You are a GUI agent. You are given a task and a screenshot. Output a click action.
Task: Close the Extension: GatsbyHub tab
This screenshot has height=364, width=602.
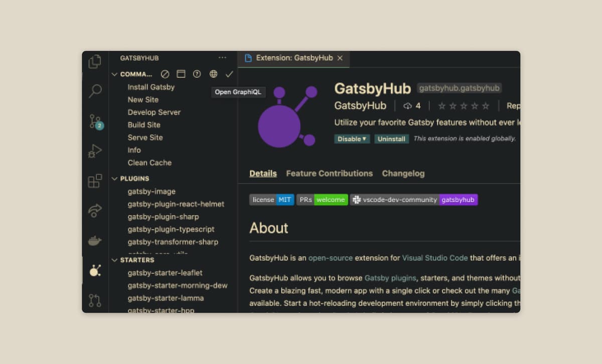click(x=340, y=58)
